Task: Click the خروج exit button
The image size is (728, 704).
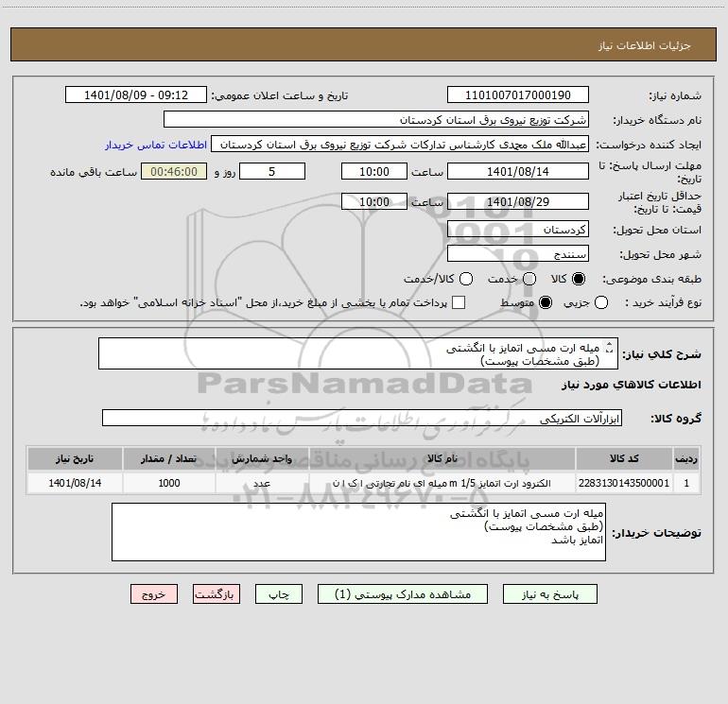Action: 154,594
